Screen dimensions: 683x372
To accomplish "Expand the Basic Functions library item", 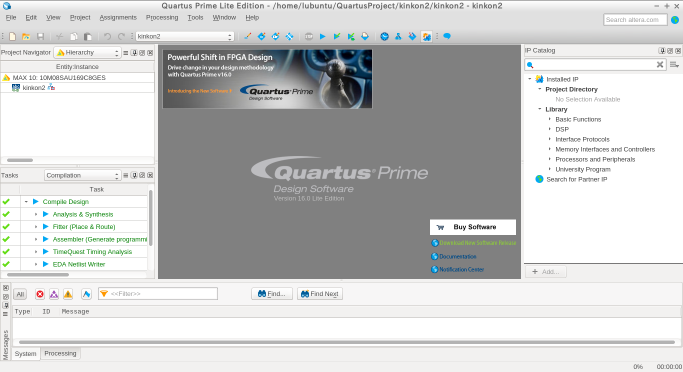I will pyautogui.click(x=549, y=119).
